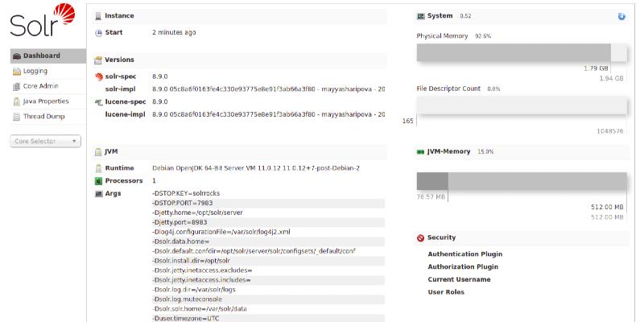Open the Dashboard menu item
Image resolution: width=644 pixels, height=322 pixels.
pos(42,56)
